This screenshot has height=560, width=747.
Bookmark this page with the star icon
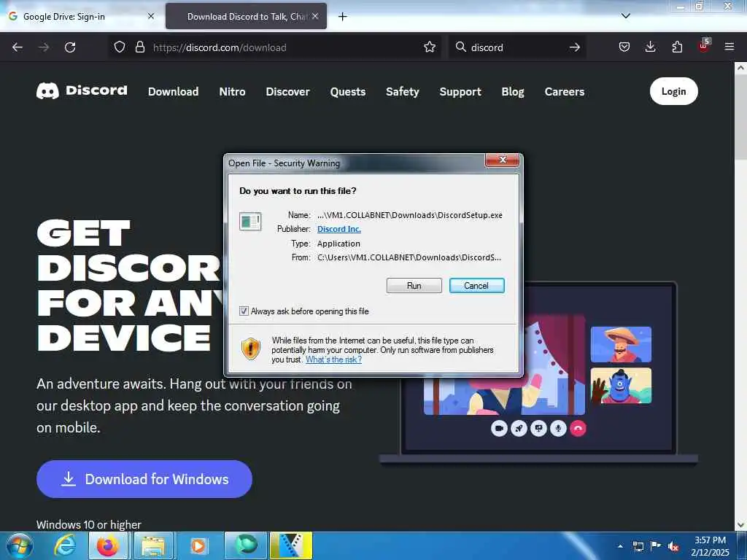pyautogui.click(x=429, y=47)
